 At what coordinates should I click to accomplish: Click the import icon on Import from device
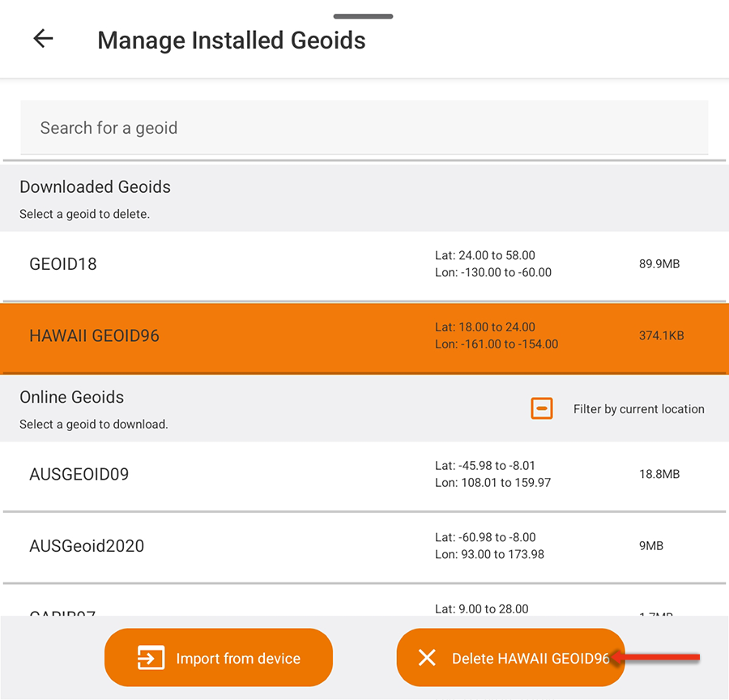click(151, 658)
